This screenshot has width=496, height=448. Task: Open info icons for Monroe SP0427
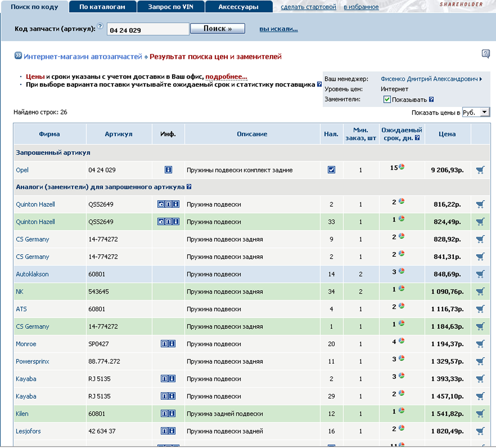point(168,344)
